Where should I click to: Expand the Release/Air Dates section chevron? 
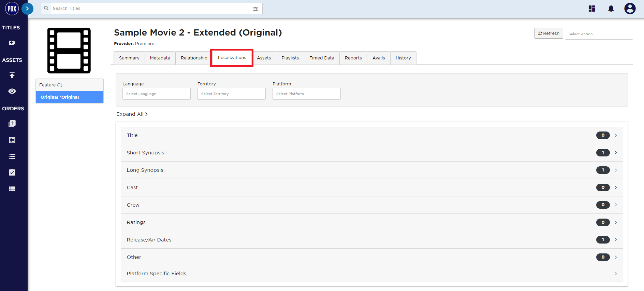616,240
